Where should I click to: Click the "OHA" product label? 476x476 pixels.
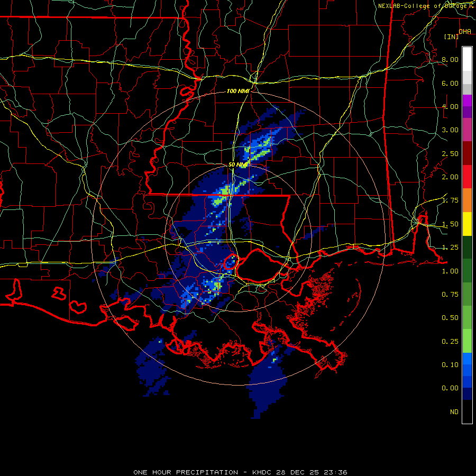coord(465,32)
